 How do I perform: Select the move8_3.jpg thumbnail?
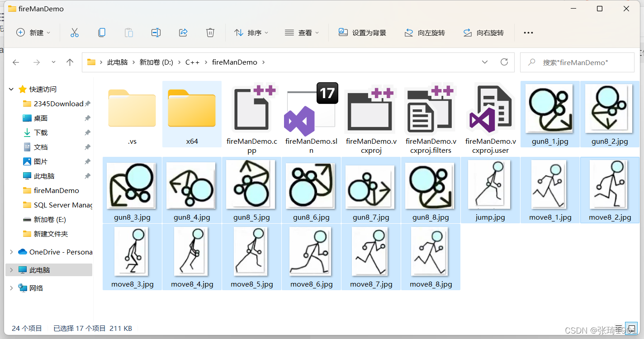132,251
